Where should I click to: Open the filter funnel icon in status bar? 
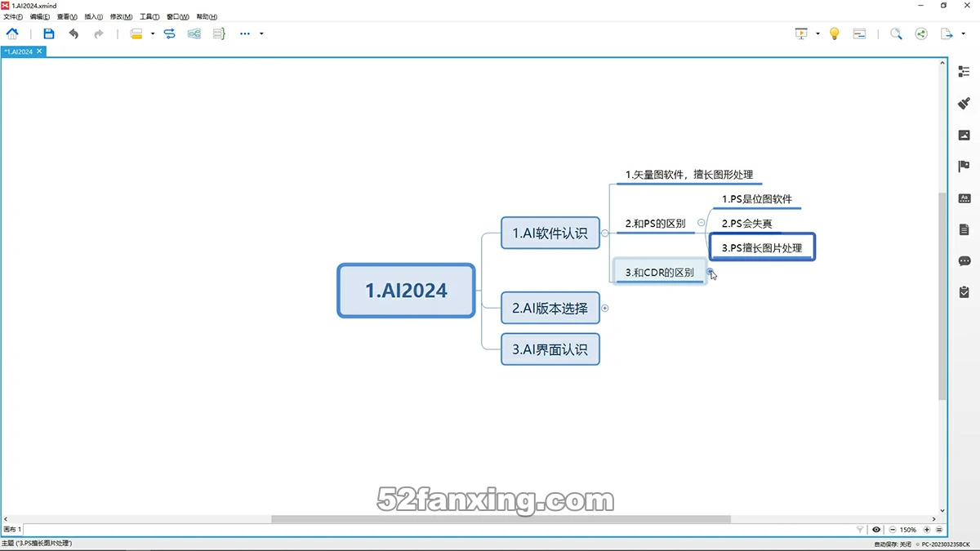tap(860, 530)
